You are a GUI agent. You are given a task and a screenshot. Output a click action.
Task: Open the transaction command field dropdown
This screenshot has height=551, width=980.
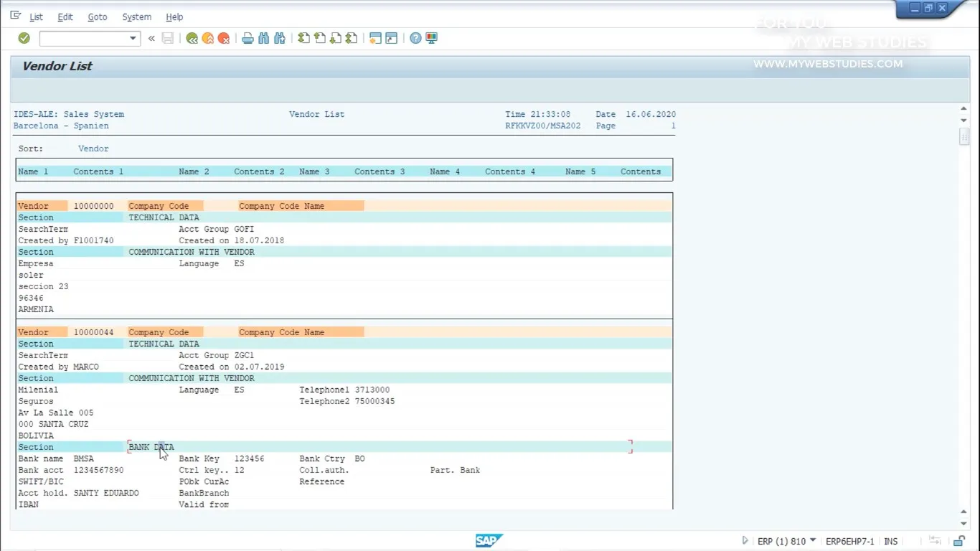pyautogui.click(x=133, y=39)
